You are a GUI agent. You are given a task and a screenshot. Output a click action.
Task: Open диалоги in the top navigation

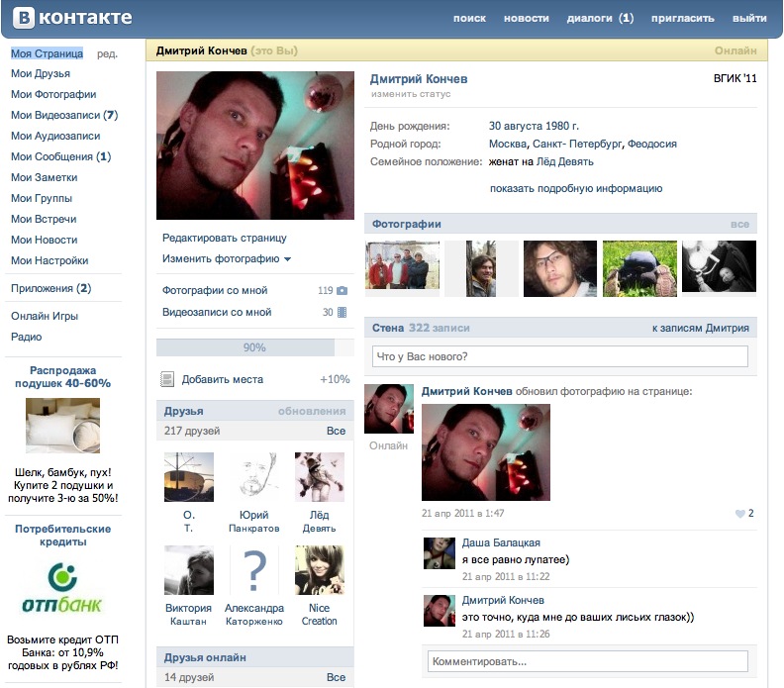pyautogui.click(x=600, y=19)
